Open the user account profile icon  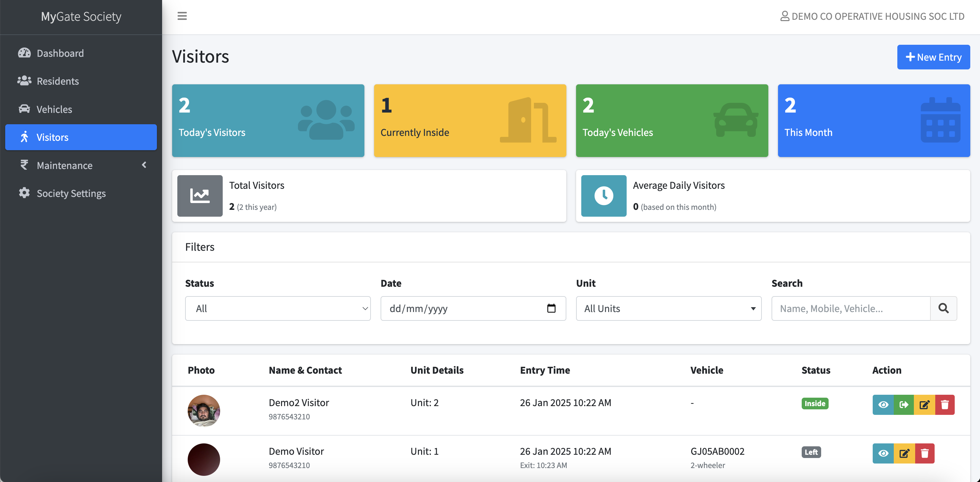[x=785, y=16]
